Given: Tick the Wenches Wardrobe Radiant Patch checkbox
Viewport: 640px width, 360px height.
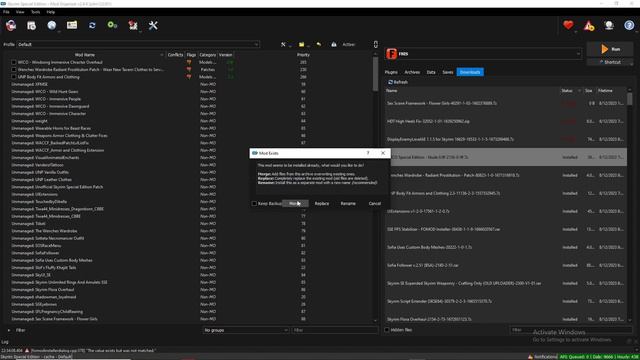Looking at the screenshot, I should (14, 70).
